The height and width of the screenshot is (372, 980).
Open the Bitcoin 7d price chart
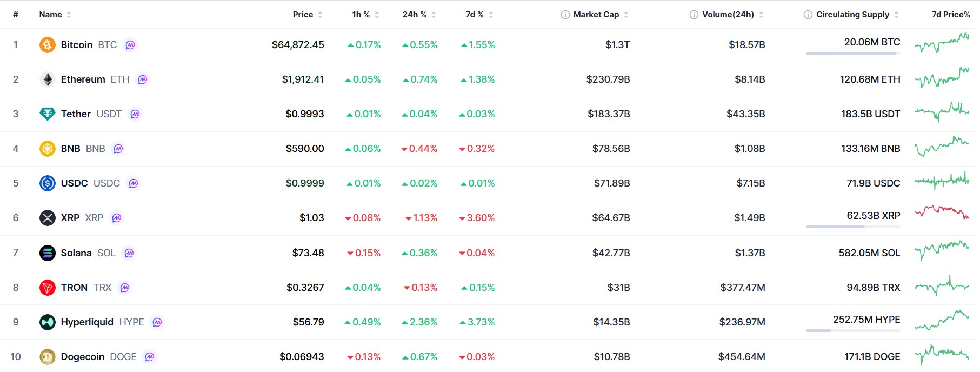point(942,43)
